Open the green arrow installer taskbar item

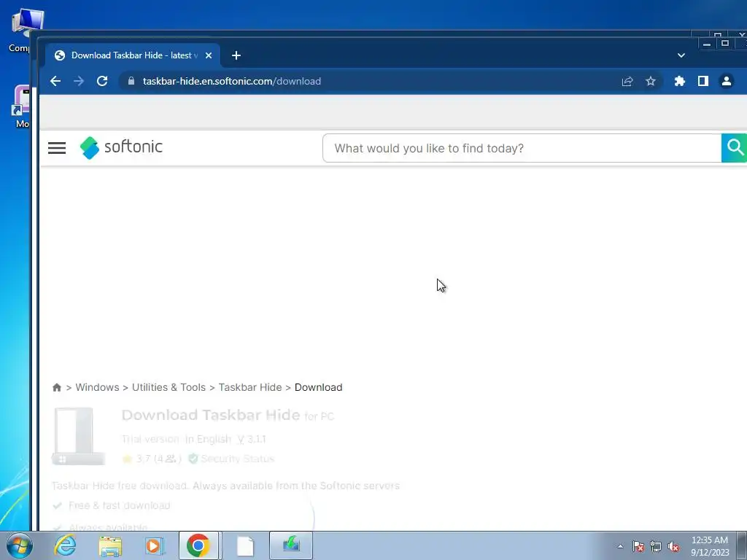click(291, 545)
